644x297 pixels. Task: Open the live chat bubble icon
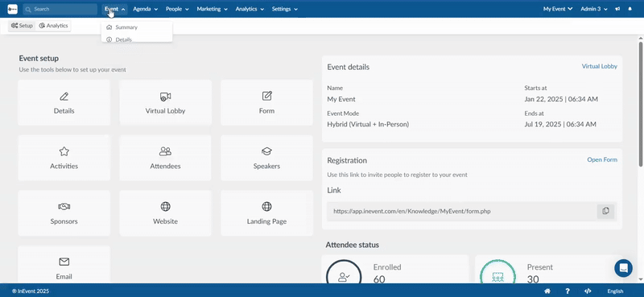pos(623,268)
